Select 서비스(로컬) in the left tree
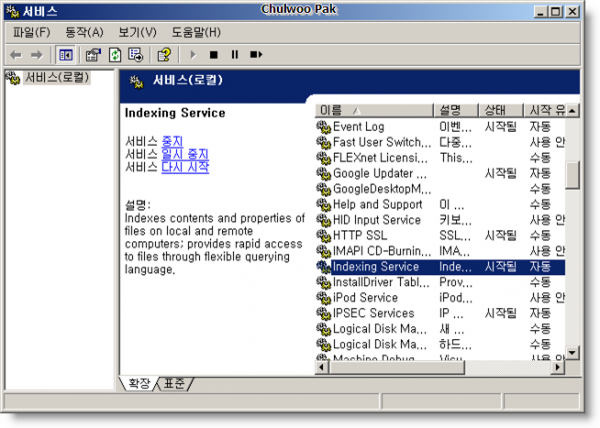600x428 pixels. pos(57,78)
